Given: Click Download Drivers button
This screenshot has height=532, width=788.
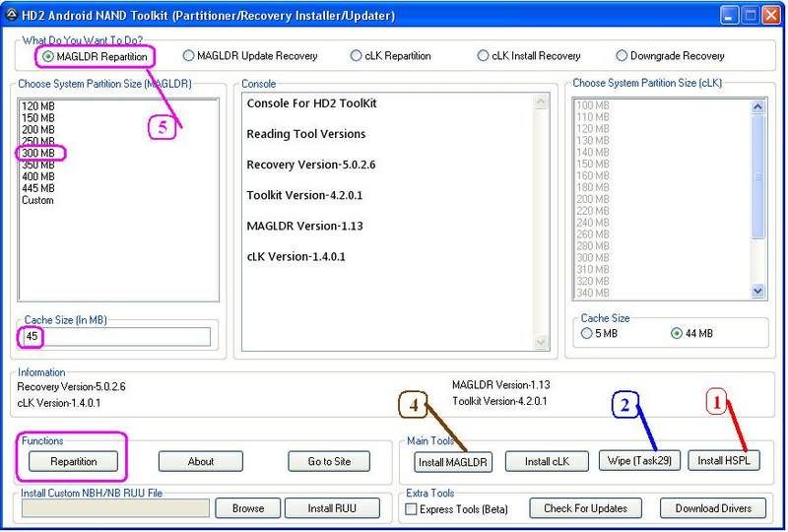Looking at the screenshot, I should click(x=713, y=508).
